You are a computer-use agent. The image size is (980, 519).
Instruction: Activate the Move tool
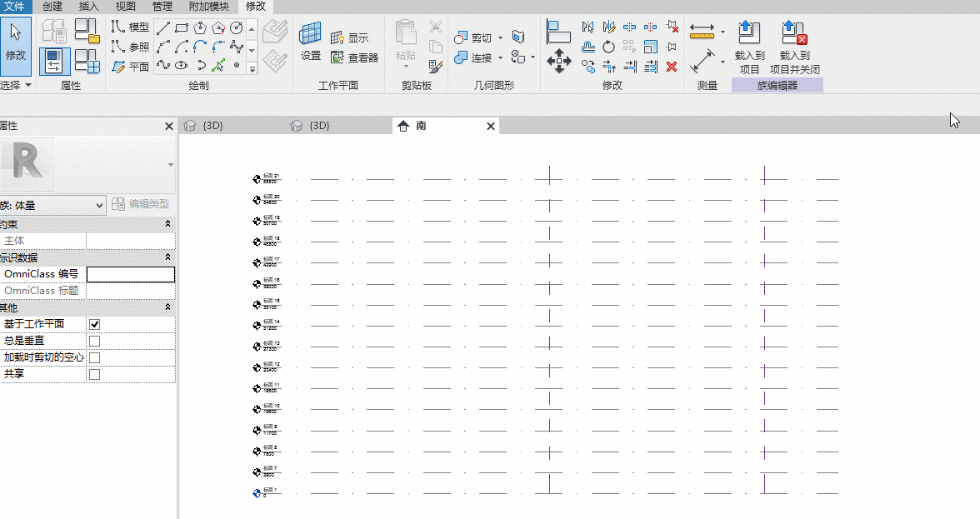click(558, 61)
